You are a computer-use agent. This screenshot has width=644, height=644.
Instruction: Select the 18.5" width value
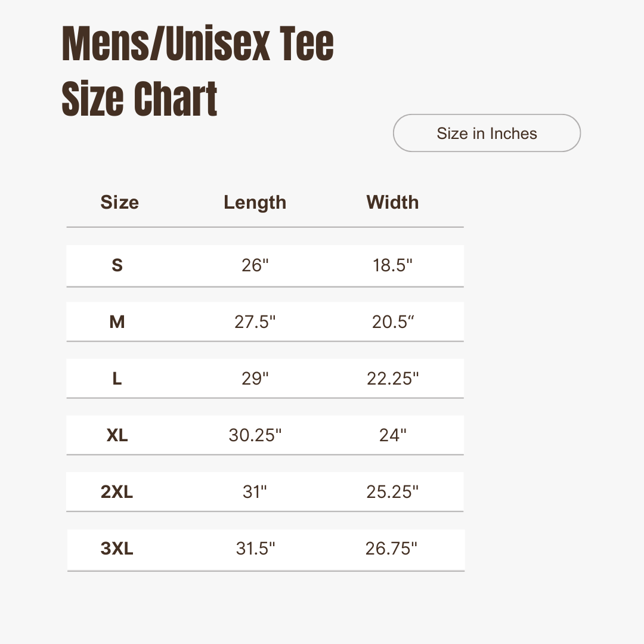392,265
